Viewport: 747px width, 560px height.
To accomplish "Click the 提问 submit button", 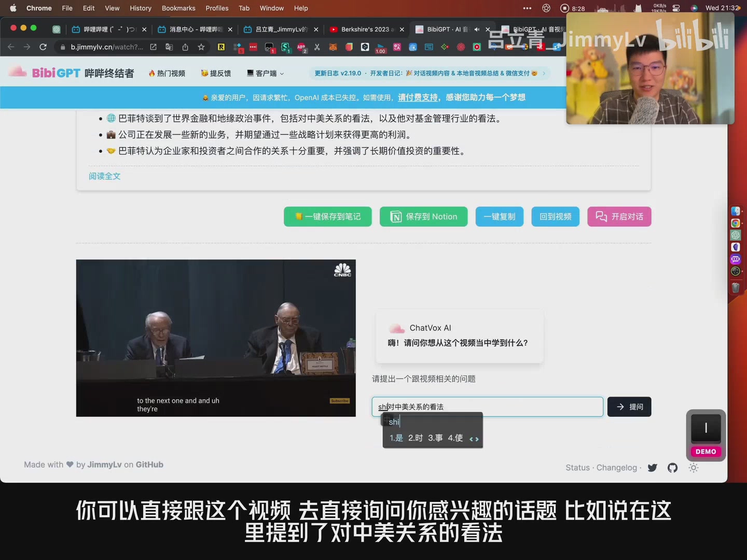I will pyautogui.click(x=629, y=407).
